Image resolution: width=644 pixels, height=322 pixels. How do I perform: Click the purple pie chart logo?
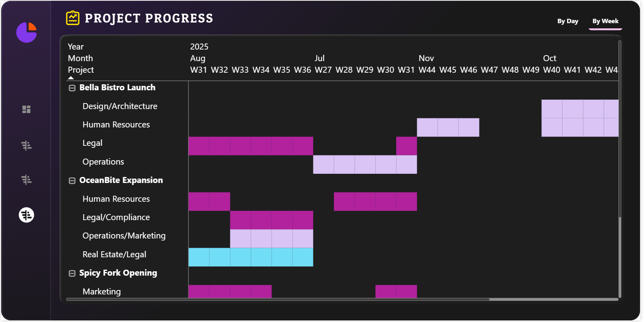point(26,32)
